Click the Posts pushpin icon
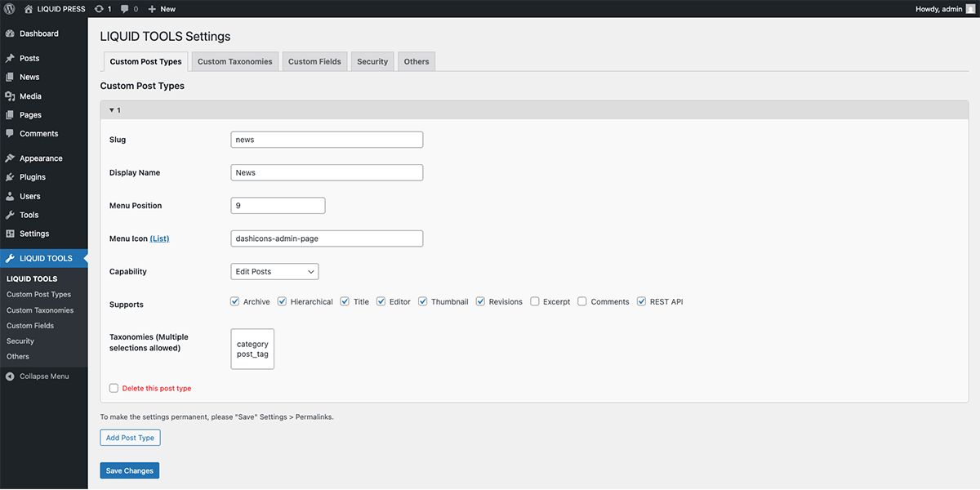 point(10,58)
